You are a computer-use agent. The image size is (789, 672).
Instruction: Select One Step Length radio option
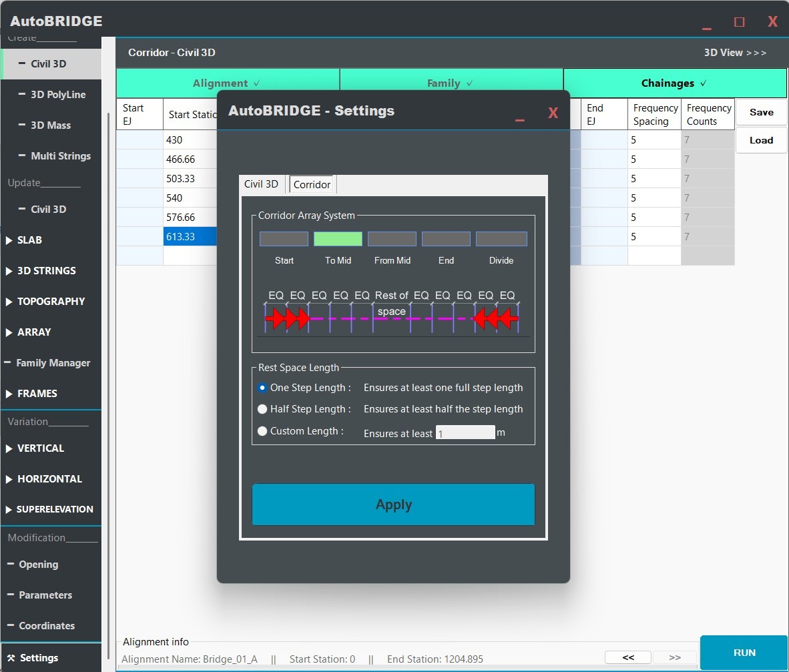[262, 388]
